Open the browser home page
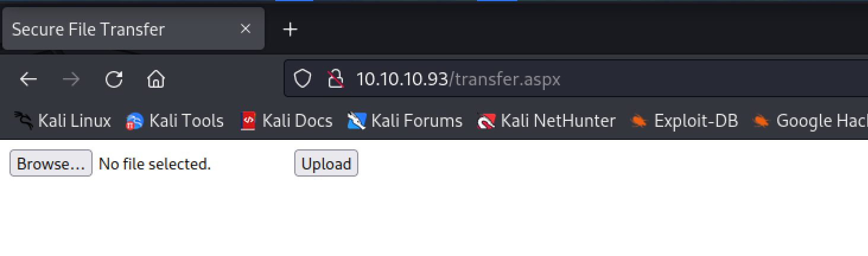Image resolution: width=868 pixels, height=256 pixels. pyautogui.click(x=155, y=79)
